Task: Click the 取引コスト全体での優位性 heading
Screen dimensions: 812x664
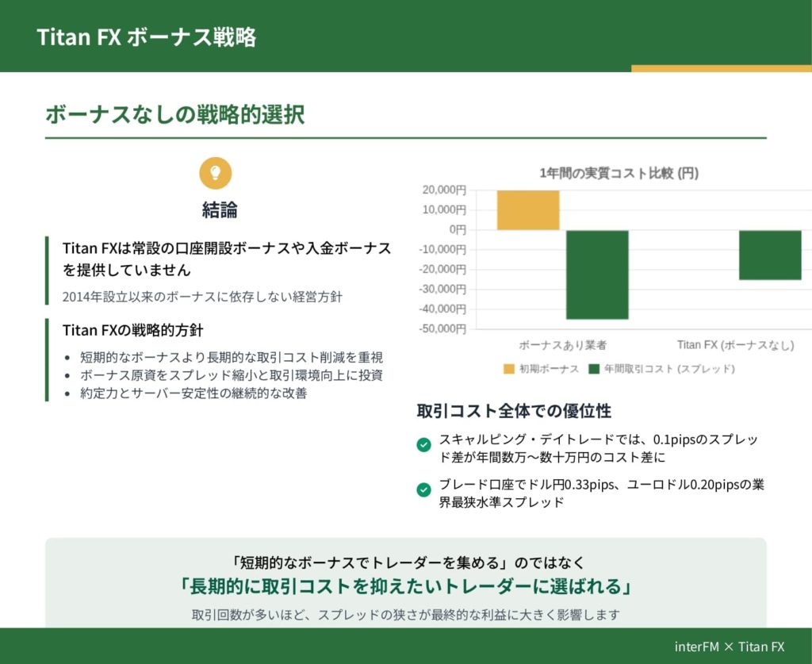Action: point(514,411)
